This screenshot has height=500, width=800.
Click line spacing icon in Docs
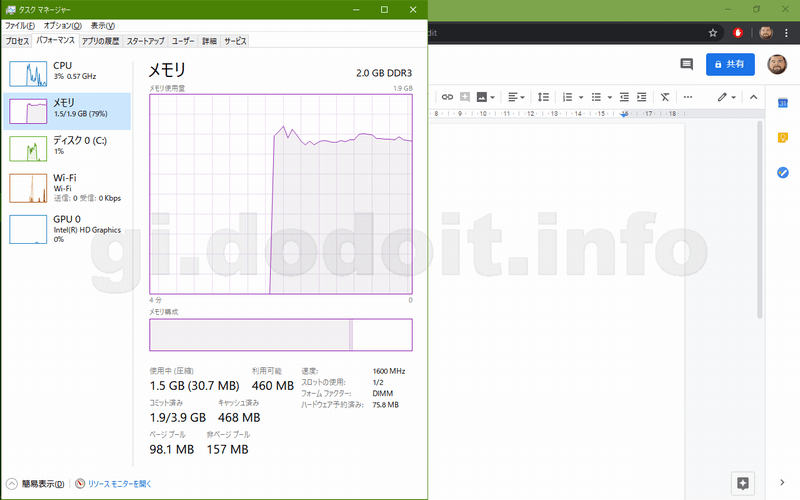543,97
